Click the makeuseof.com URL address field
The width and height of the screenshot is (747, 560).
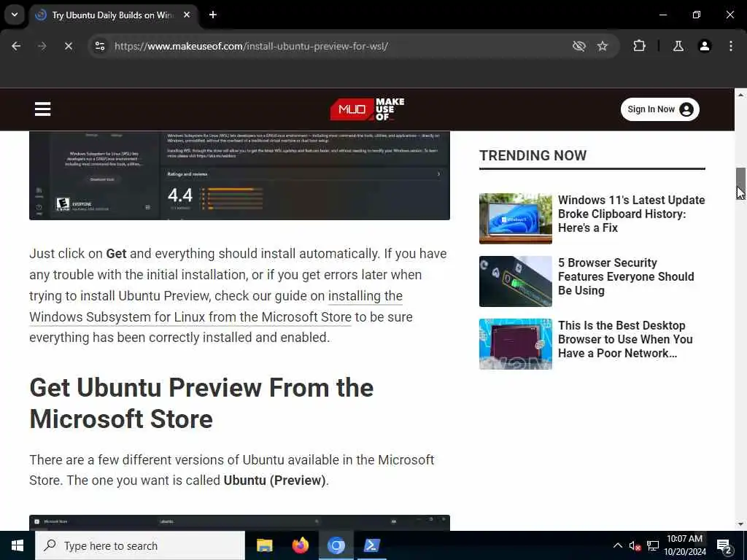coord(251,46)
